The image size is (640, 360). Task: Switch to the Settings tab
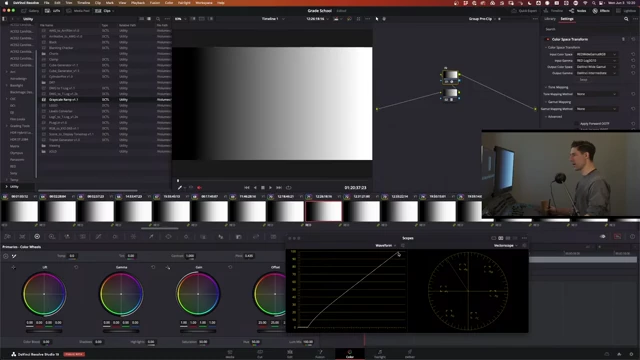(567, 19)
